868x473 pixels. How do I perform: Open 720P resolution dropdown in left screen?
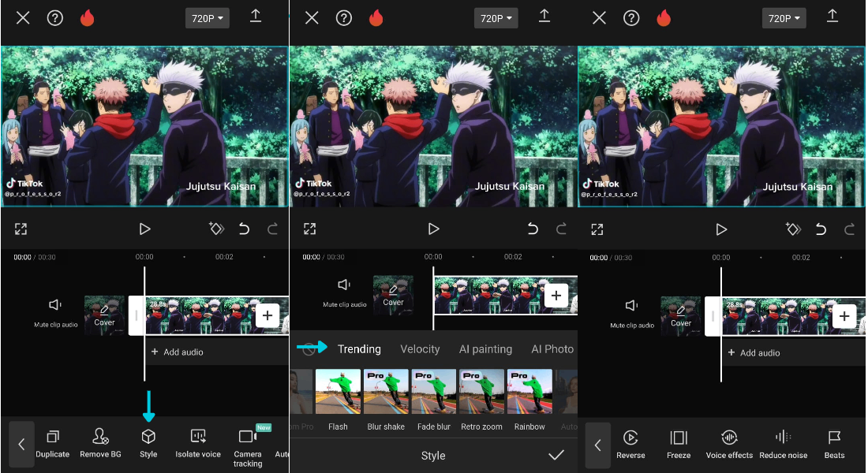coord(207,18)
